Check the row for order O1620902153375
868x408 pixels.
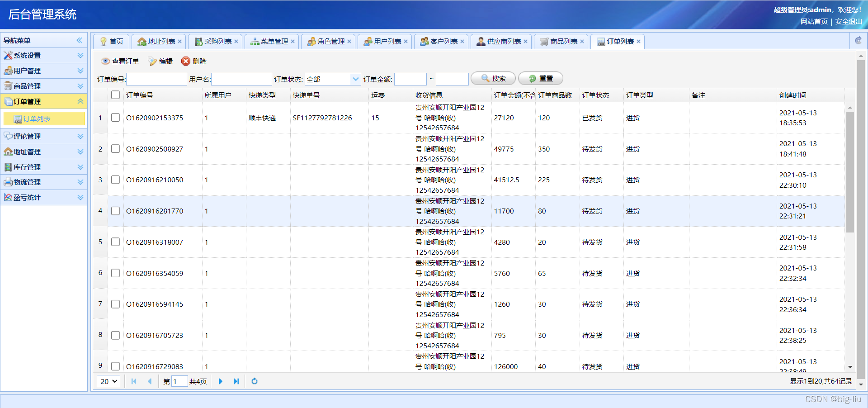(115, 118)
